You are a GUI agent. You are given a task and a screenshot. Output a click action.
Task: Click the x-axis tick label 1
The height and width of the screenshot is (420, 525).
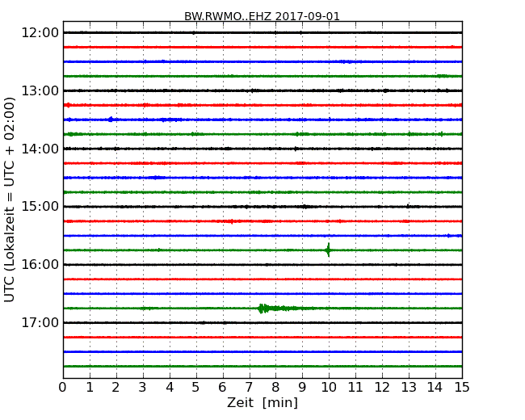tap(90, 388)
